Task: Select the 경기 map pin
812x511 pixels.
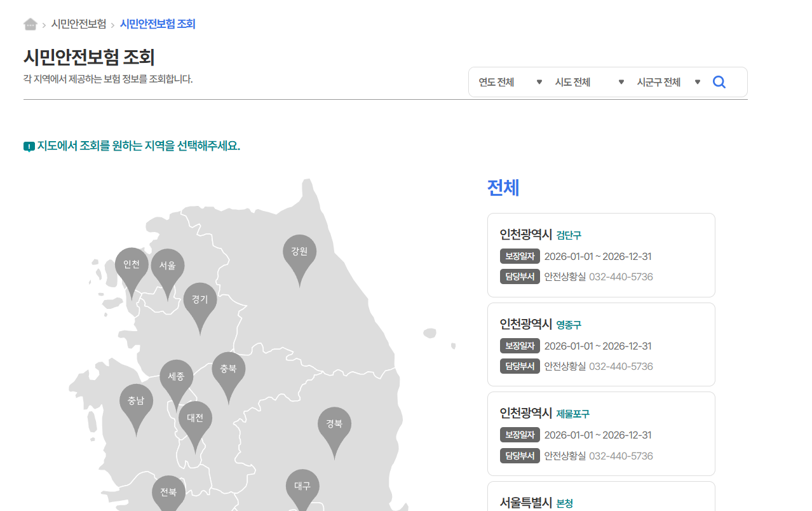Action: [x=200, y=300]
